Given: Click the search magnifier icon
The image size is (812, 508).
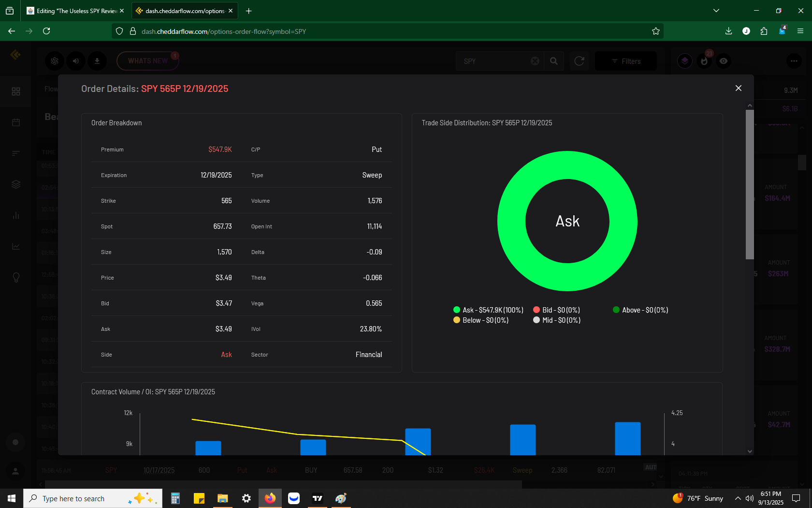Looking at the screenshot, I should pos(554,61).
